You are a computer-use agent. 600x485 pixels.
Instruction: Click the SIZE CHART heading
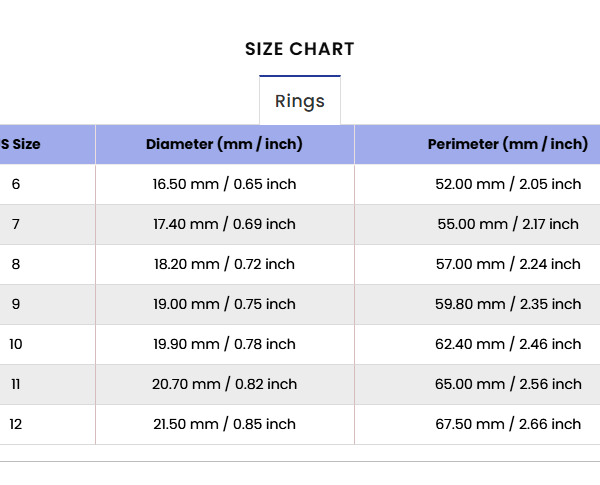[x=300, y=49]
